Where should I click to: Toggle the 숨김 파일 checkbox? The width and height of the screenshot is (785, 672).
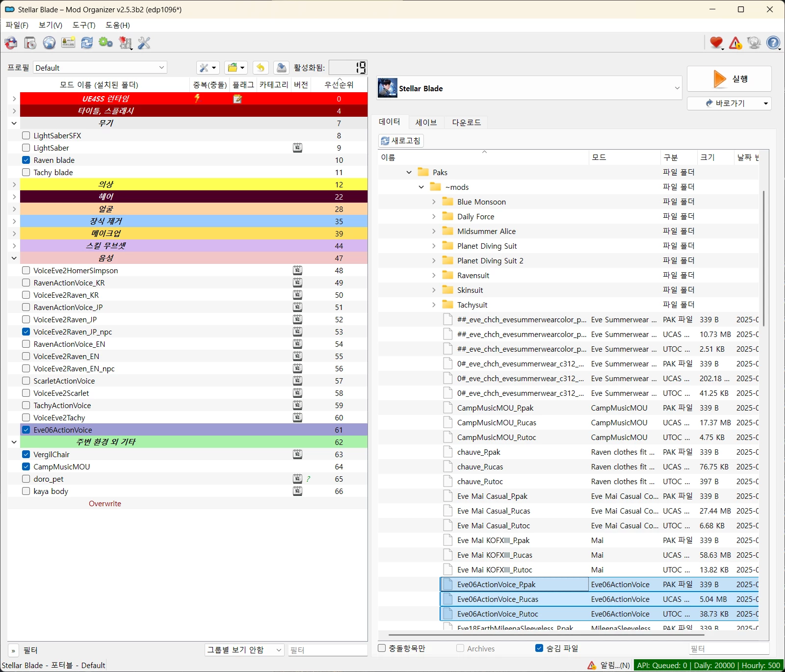tap(539, 648)
